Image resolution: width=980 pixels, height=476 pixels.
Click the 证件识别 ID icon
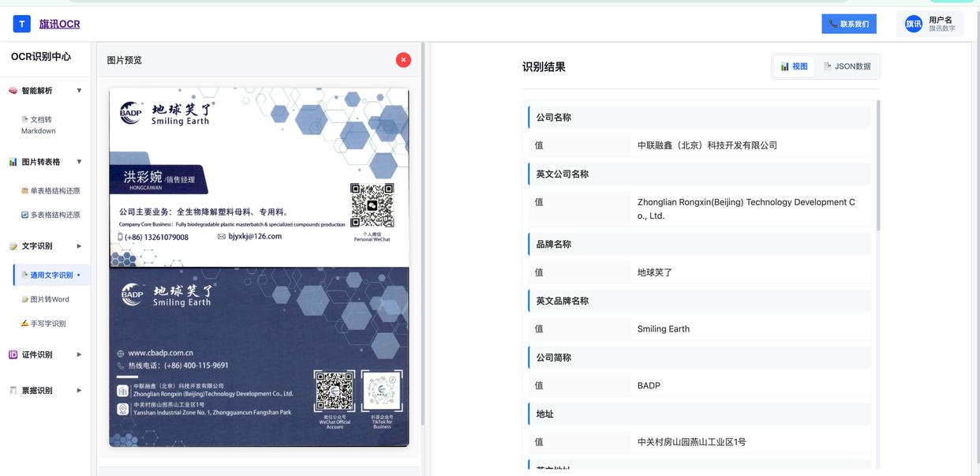[x=13, y=354]
